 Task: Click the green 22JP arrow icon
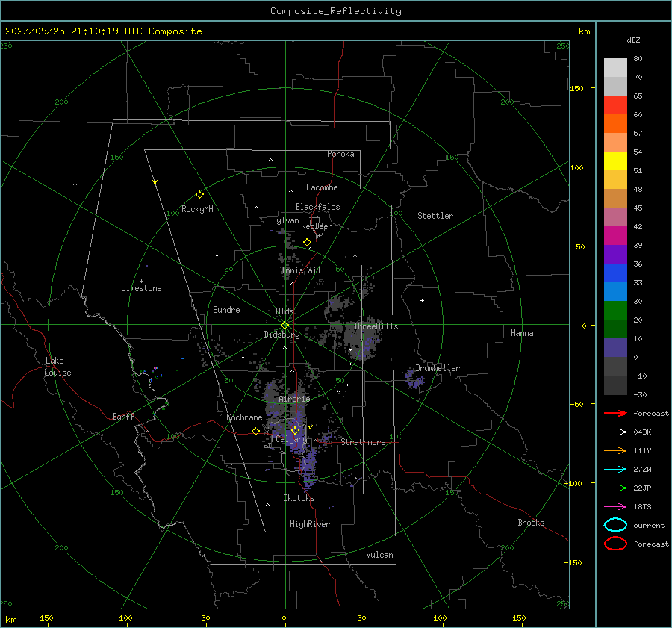pyautogui.click(x=615, y=488)
